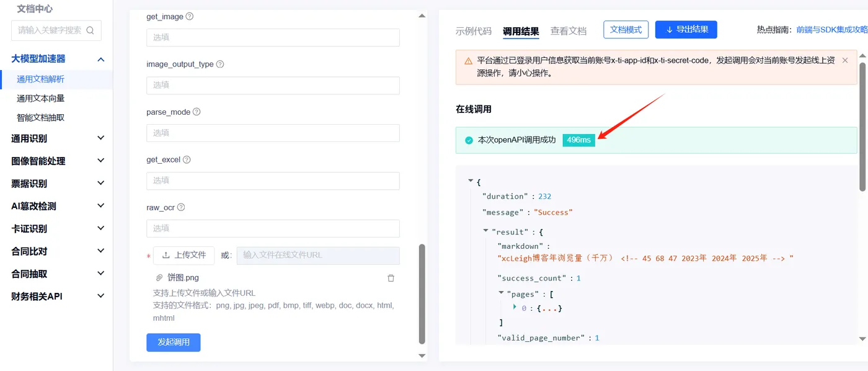
Task: Collapse the root JSON object triangle
Action: pos(471,181)
